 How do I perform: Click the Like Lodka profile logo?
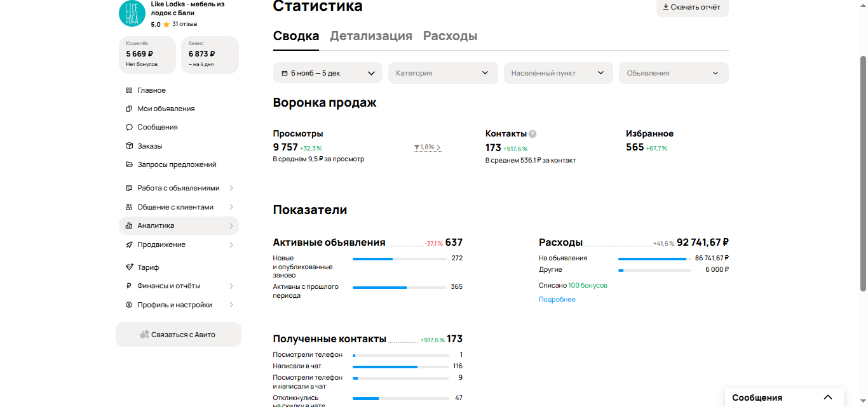(132, 13)
